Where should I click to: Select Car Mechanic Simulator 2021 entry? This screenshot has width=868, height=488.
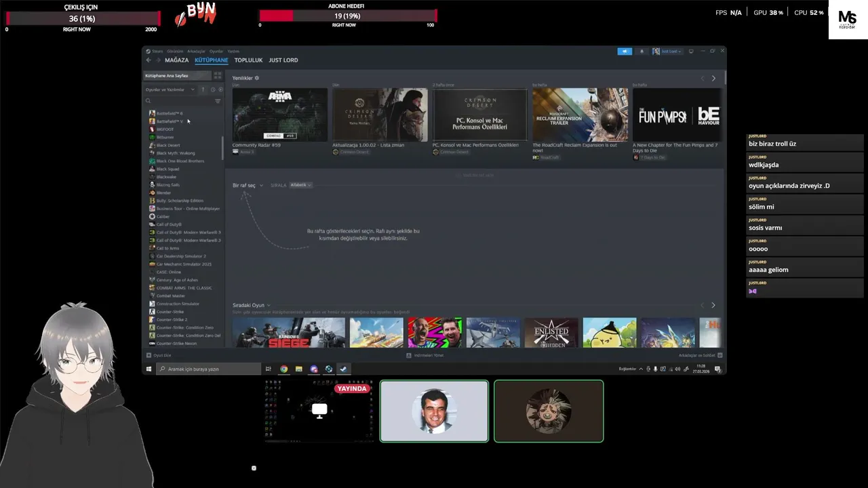coord(184,264)
